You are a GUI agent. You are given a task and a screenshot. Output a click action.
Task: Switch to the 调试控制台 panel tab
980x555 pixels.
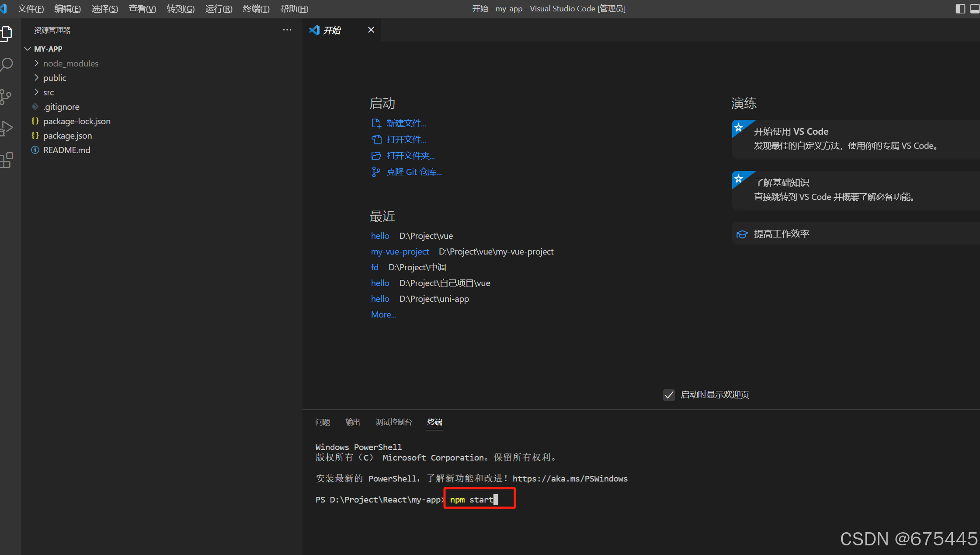click(x=393, y=422)
